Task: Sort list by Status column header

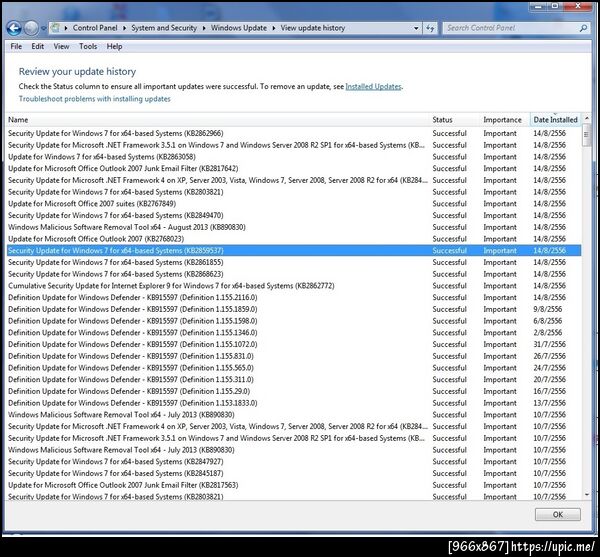Action: click(x=455, y=120)
